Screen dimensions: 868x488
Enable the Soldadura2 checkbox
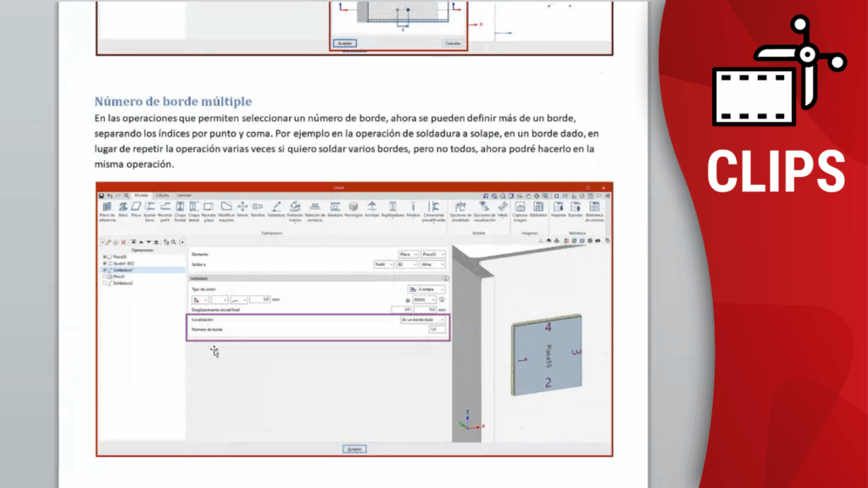pyautogui.click(x=105, y=283)
